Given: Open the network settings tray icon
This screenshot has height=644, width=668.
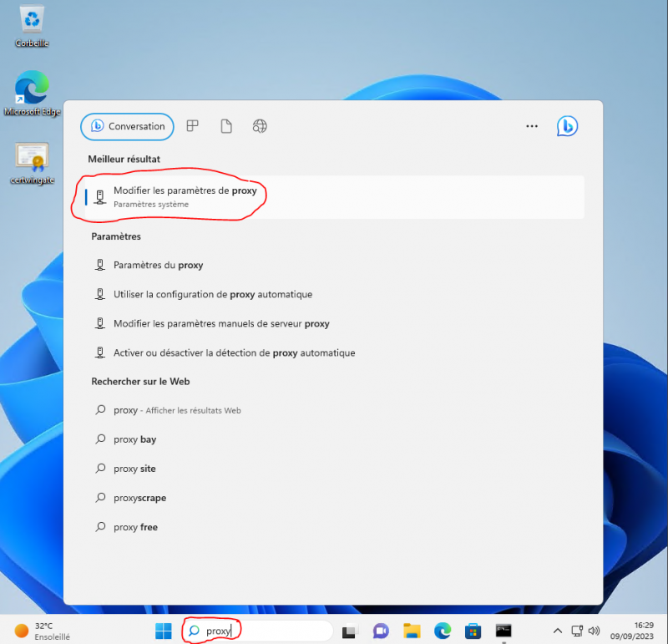Looking at the screenshot, I should (576, 631).
